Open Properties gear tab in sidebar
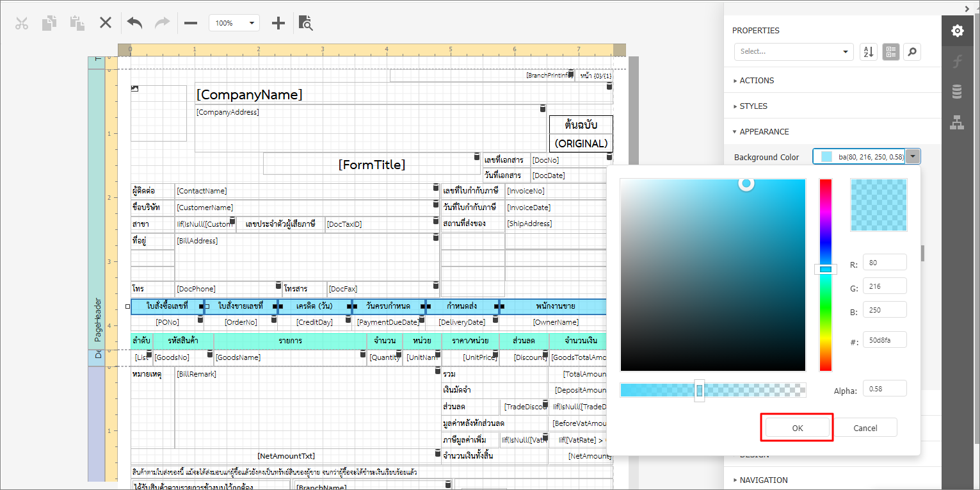980x490 pixels. 957,30
